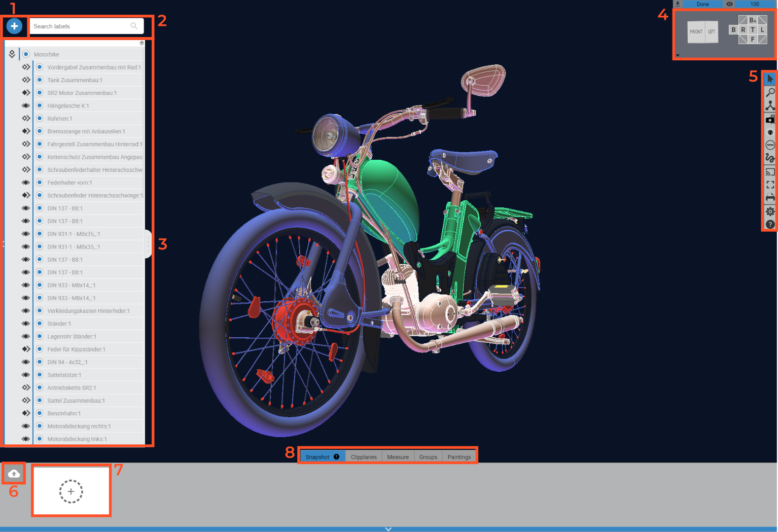Click the cloud upload icon
778x532 pixels.
click(x=13, y=473)
